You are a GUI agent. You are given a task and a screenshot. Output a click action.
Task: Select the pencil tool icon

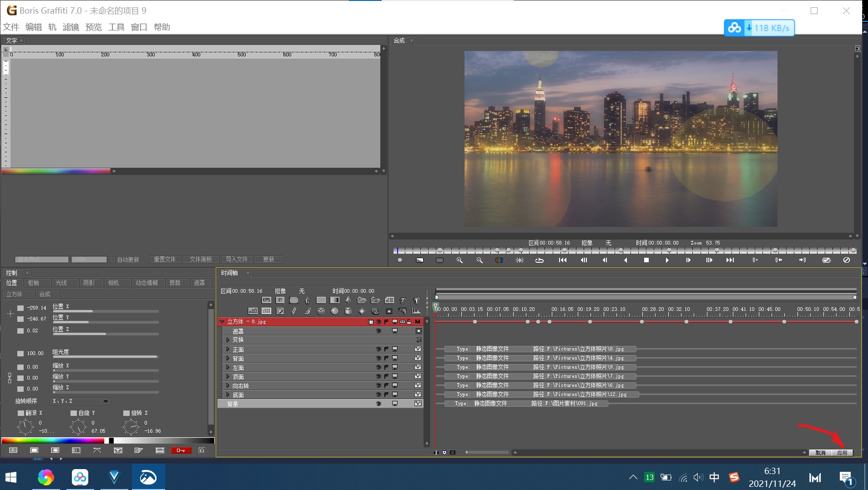pos(293,311)
